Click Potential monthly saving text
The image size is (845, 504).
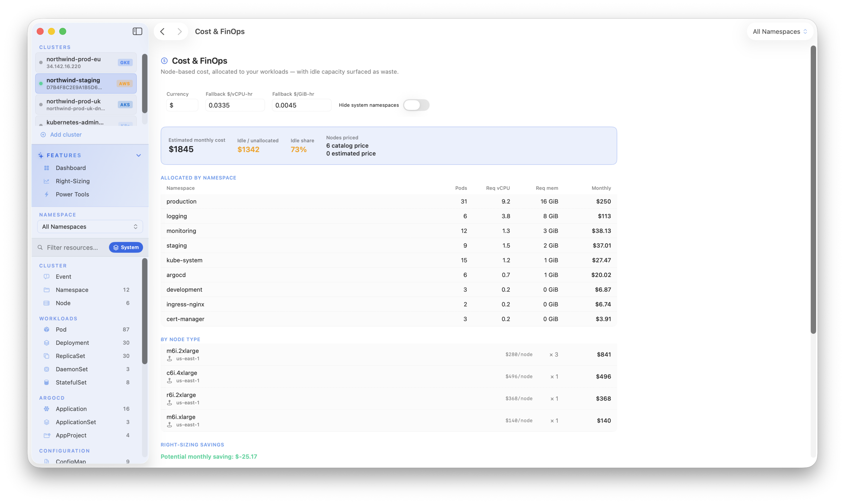[x=209, y=456]
